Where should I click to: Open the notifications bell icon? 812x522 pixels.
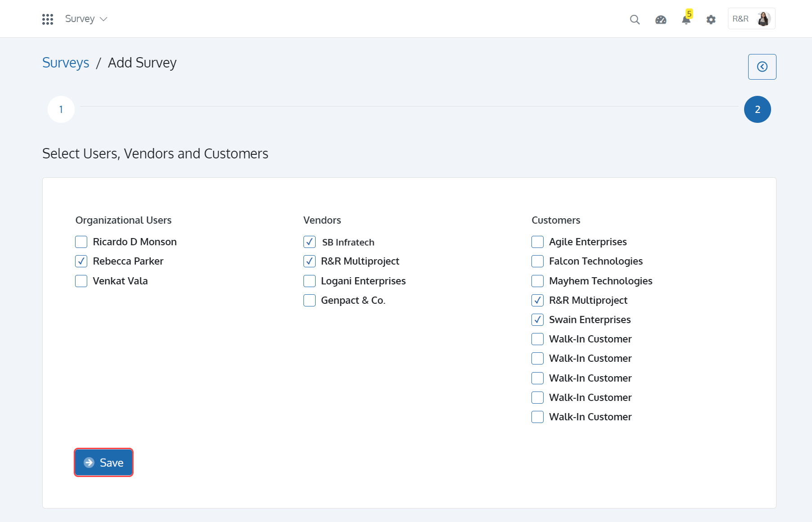(x=686, y=19)
